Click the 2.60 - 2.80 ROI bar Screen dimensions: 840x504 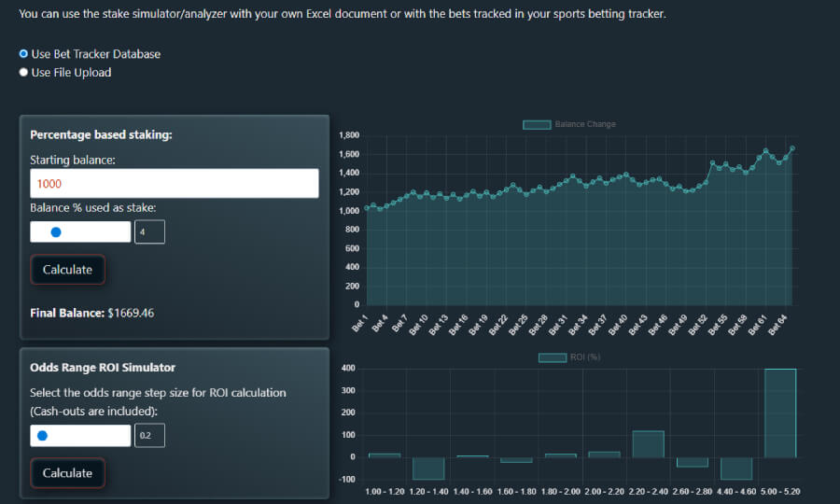coord(692,462)
